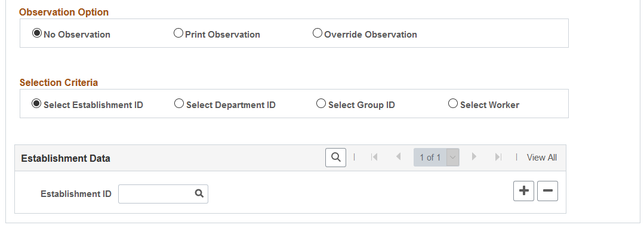Click the View All link
Screen dimensions: 644x228
click(x=542, y=158)
